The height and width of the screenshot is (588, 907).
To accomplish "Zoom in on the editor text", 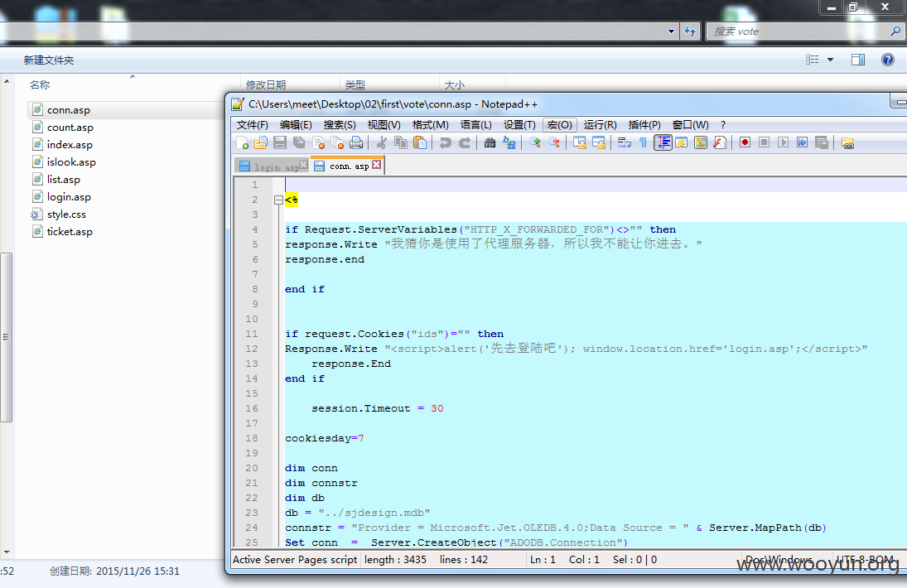I will 534,142.
